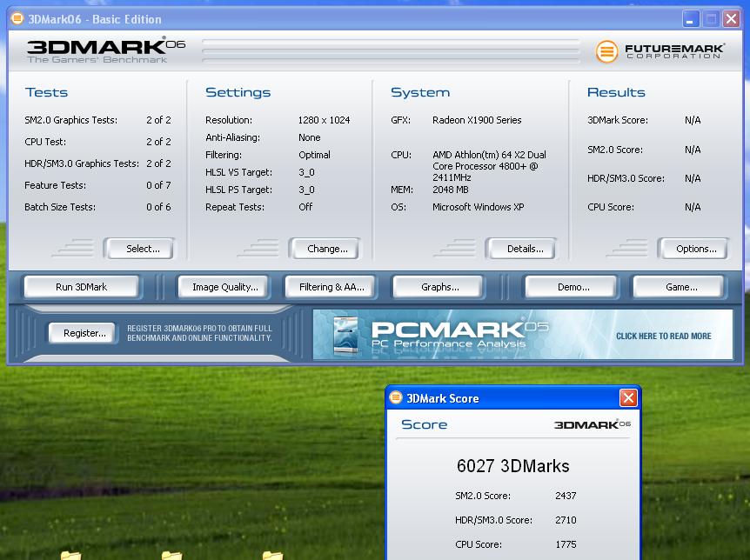Click the HDR/SM3.0 Score 2710 value in dialog
This screenshot has width=750, height=560.
click(566, 520)
